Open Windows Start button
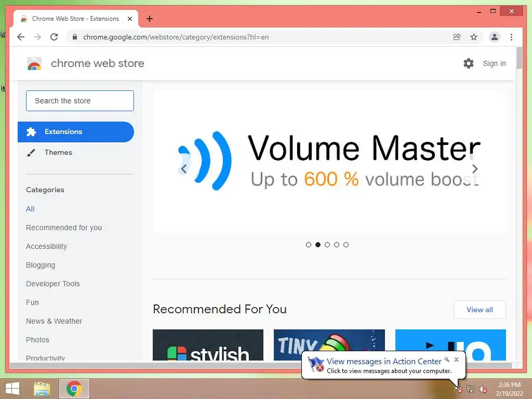This screenshot has width=532, height=399. point(12,389)
